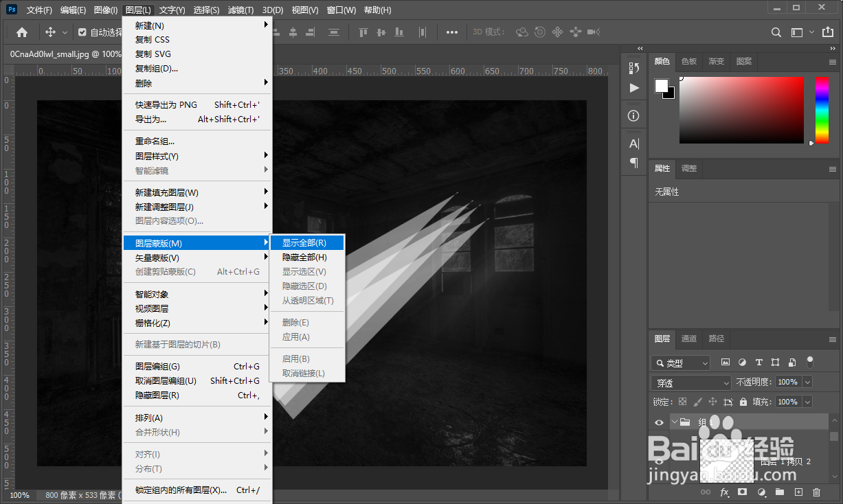Screen dimensions: 843x504
Task: Add a layer mask icon at panel bottom
Action: (742, 492)
